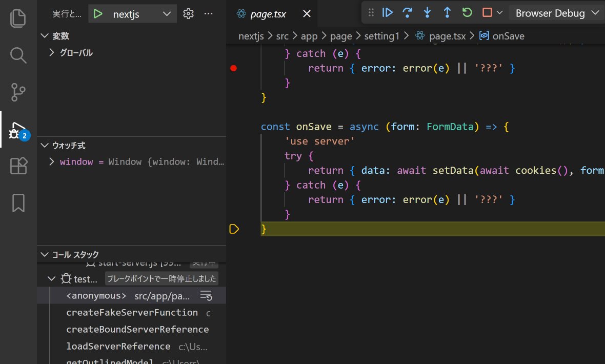605x364 pixels.
Task: Open the Source Control view
Action: pyautogui.click(x=18, y=92)
